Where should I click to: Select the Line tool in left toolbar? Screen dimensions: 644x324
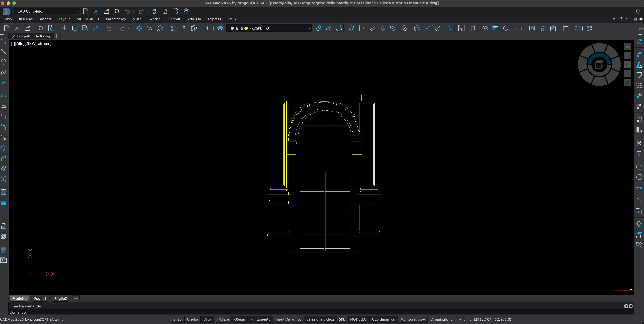(3, 41)
